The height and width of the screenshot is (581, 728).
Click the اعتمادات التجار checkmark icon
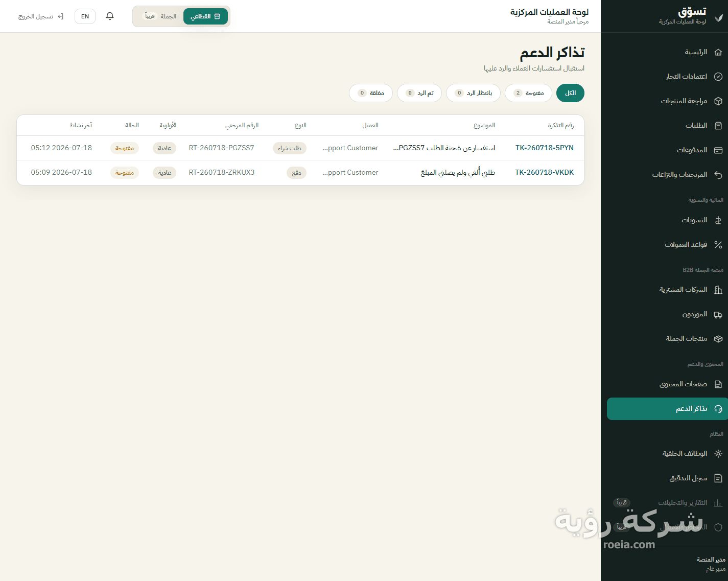(x=718, y=77)
